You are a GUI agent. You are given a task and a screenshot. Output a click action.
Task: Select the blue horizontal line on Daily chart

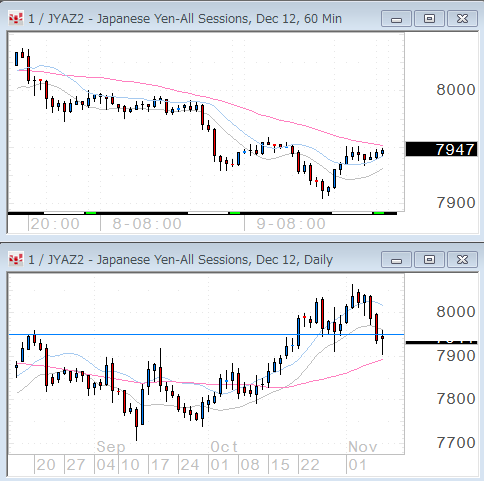coord(206,334)
